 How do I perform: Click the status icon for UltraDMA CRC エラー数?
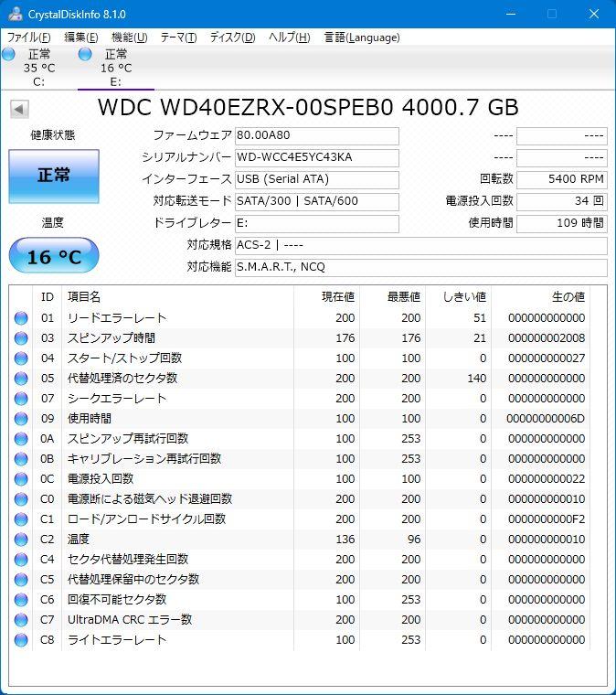point(21,620)
